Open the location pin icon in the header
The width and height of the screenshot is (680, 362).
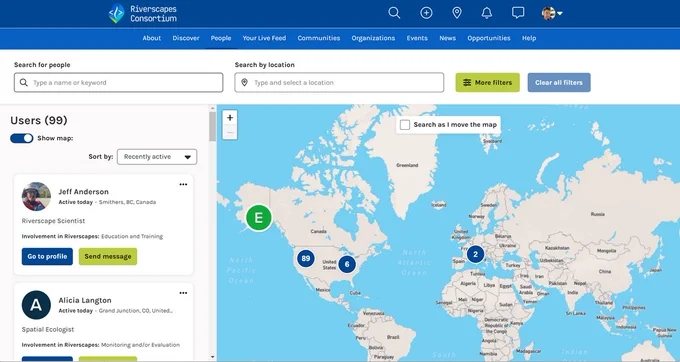coord(457,13)
